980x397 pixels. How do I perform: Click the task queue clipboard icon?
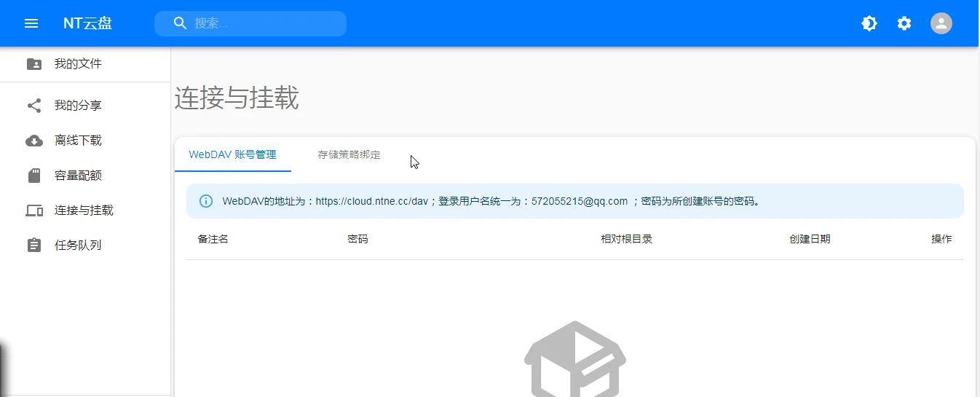pyautogui.click(x=34, y=245)
